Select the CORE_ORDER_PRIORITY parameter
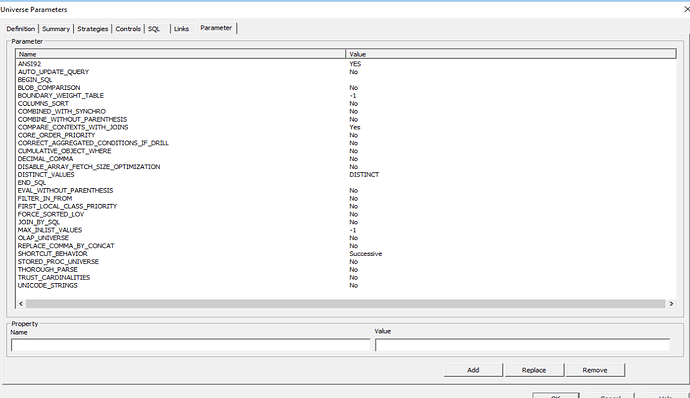The height and width of the screenshot is (398, 690). pyautogui.click(x=56, y=135)
